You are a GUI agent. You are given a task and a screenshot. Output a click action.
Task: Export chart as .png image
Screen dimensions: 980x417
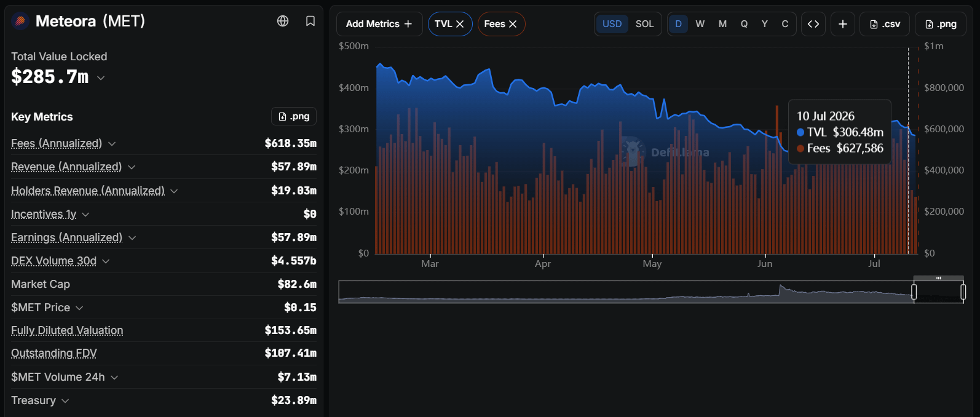(941, 24)
